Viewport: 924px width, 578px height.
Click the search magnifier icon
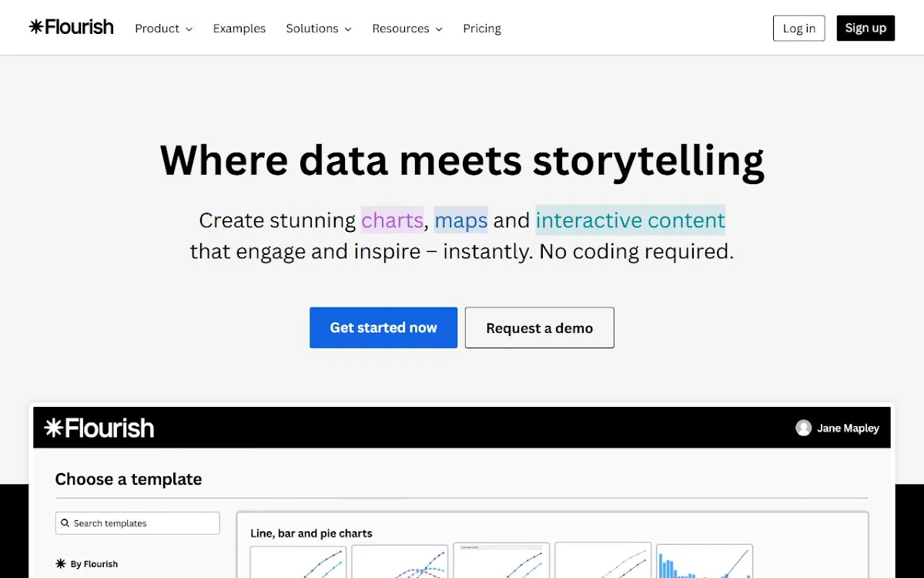(65, 523)
